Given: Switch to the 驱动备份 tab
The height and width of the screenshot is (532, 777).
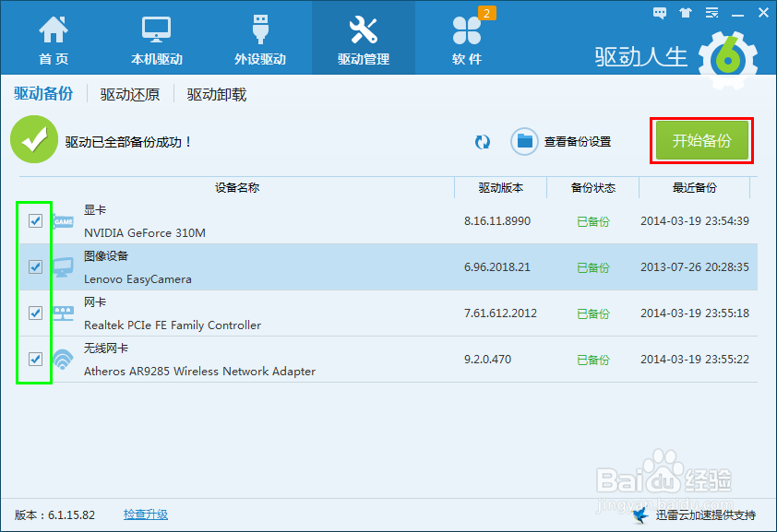Looking at the screenshot, I should click(43, 93).
